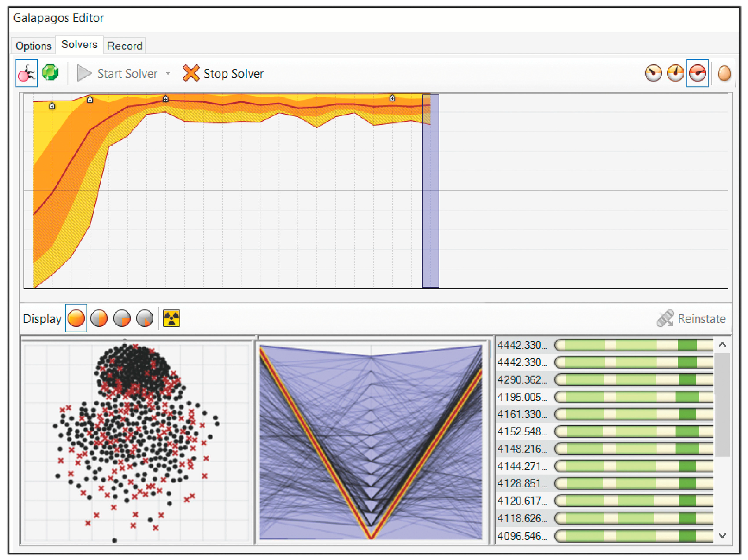Click the Stop Solver X icon
The width and height of the screenshot is (748, 560).
click(x=191, y=73)
